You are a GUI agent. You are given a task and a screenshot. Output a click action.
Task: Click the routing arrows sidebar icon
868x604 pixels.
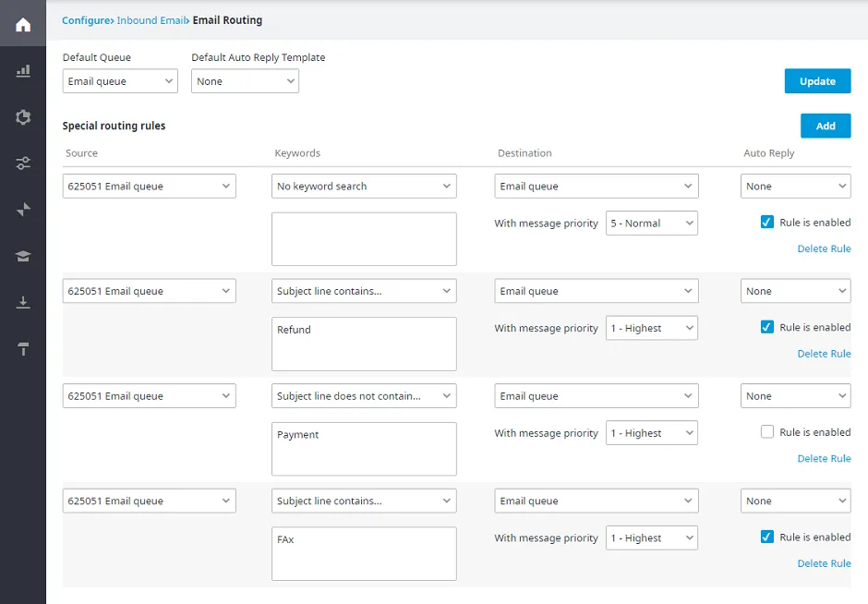pos(23,210)
